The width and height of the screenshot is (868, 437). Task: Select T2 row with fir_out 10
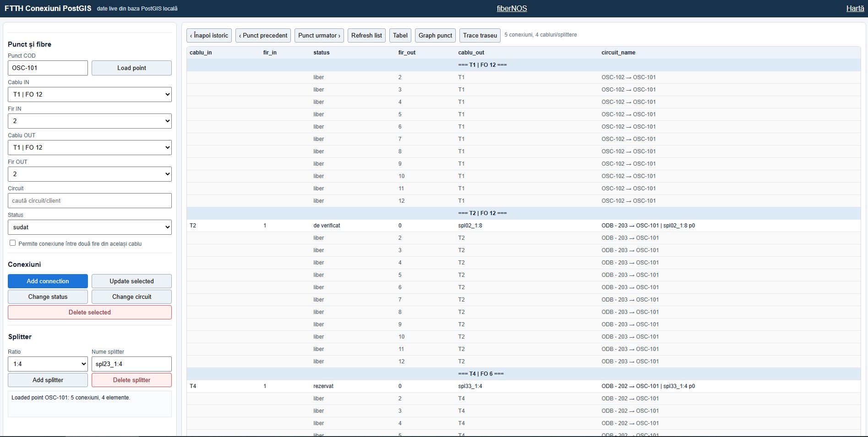[524, 337]
